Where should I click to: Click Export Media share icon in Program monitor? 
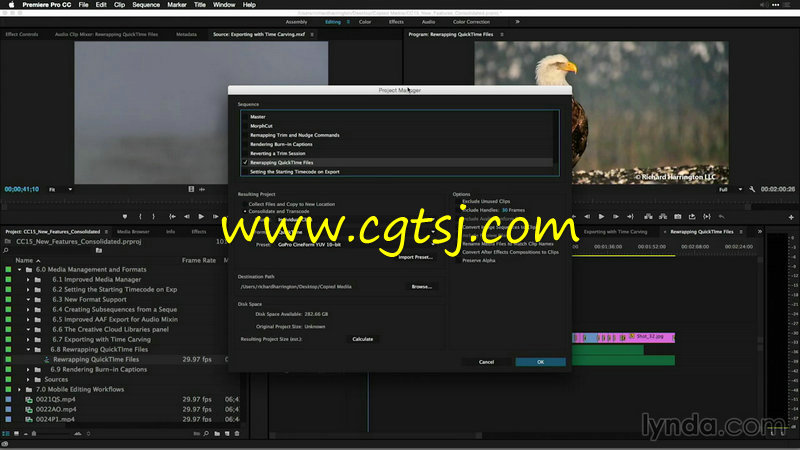coord(692,217)
